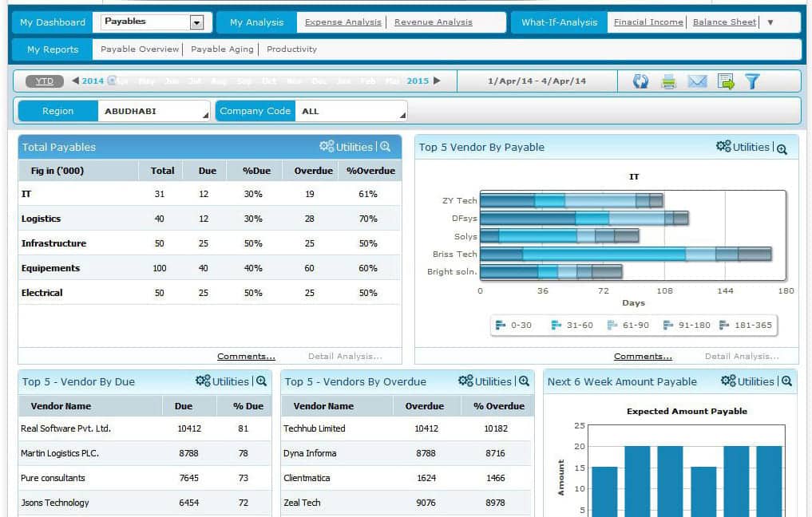Click the ZY Tech bar in the vendor chart
This screenshot has height=517, width=812.
pyautogui.click(x=571, y=200)
